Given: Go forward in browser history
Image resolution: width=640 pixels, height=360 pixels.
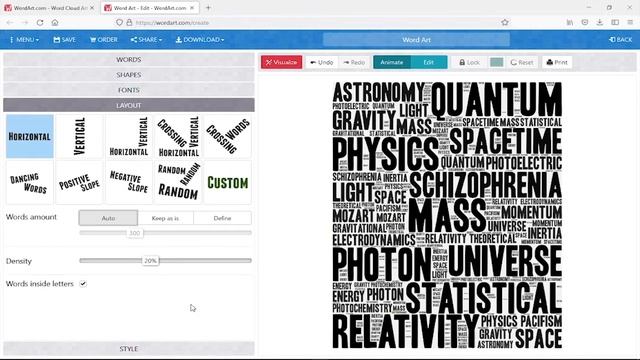Looking at the screenshot, I should click(x=25, y=22).
